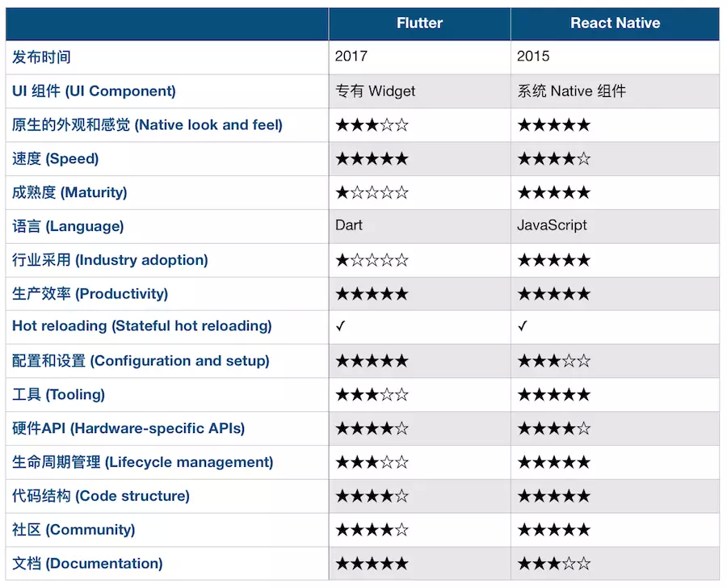Viewport: 727px width, 588px height.
Task: Click React Native's Lifecycle management stars
Action: pos(553,463)
